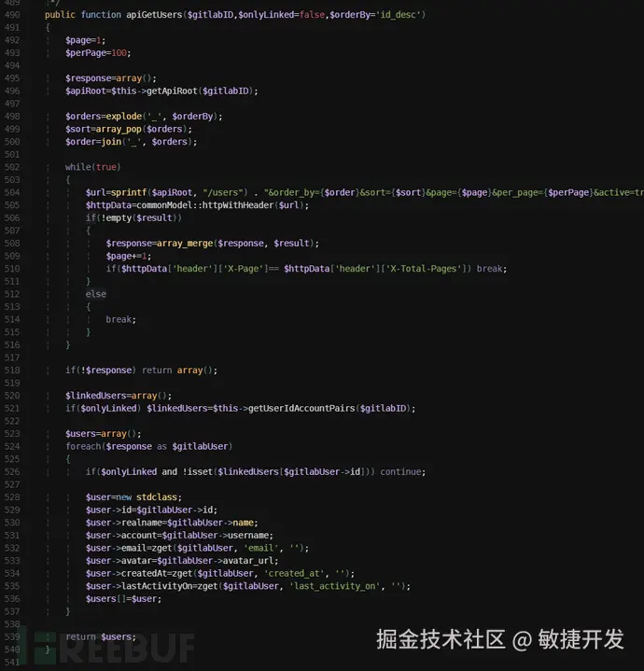Click the foreach($response as $gitlabUser) line
Viewport: 644px width, 671px height.
tap(149, 446)
